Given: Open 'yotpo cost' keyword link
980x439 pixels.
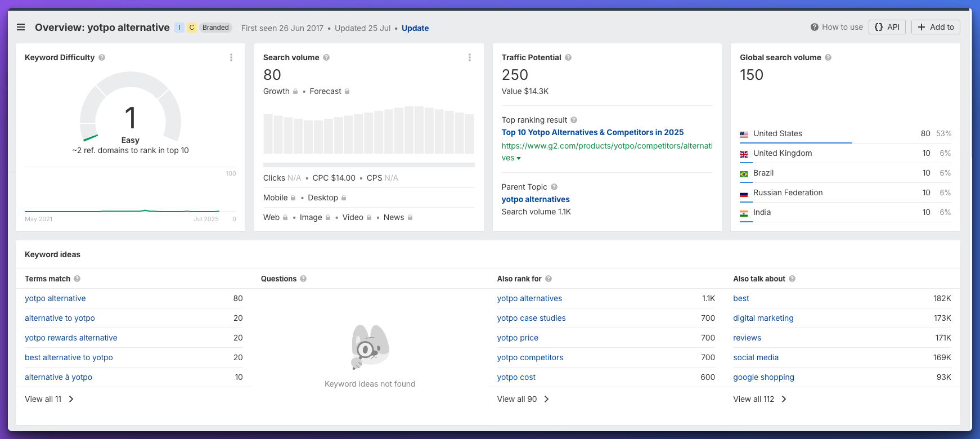Looking at the screenshot, I should pos(516,377).
